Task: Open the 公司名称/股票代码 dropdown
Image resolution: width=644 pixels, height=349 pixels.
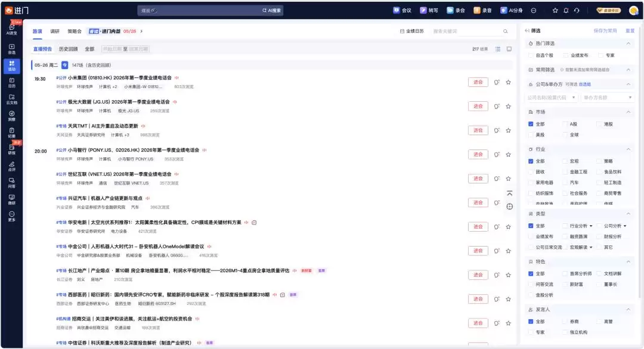Action: [x=552, y=98]
